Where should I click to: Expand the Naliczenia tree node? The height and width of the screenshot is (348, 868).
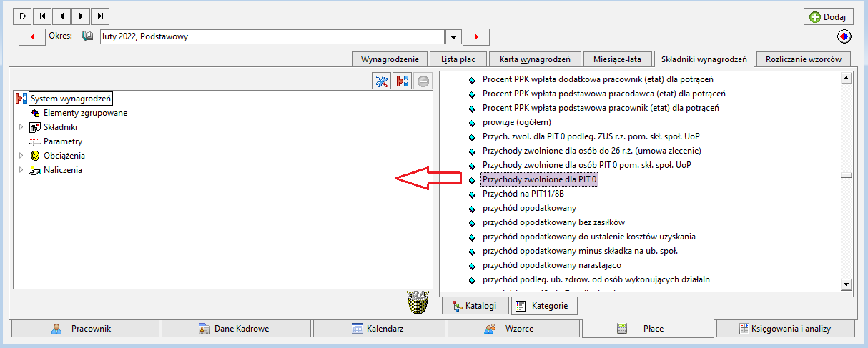coord(21,170)
